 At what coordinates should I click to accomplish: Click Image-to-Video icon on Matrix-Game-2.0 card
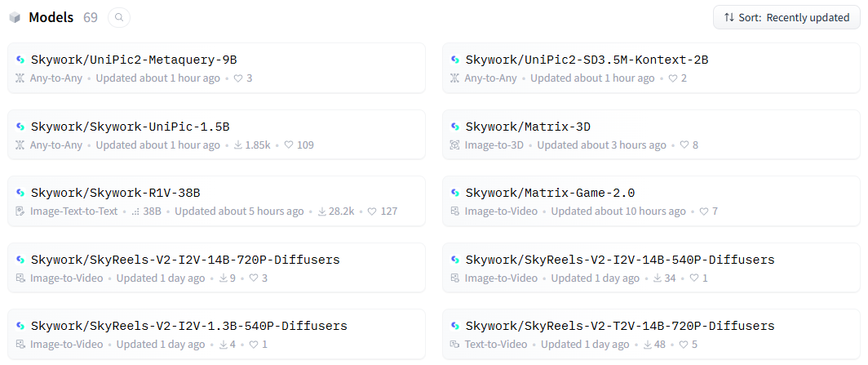(x=455, y=211)
